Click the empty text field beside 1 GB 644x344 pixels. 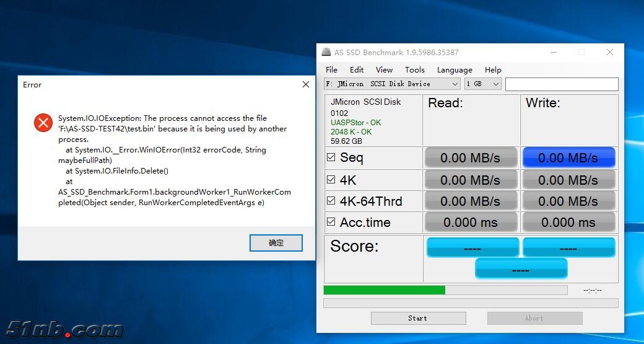click(562, 84)
